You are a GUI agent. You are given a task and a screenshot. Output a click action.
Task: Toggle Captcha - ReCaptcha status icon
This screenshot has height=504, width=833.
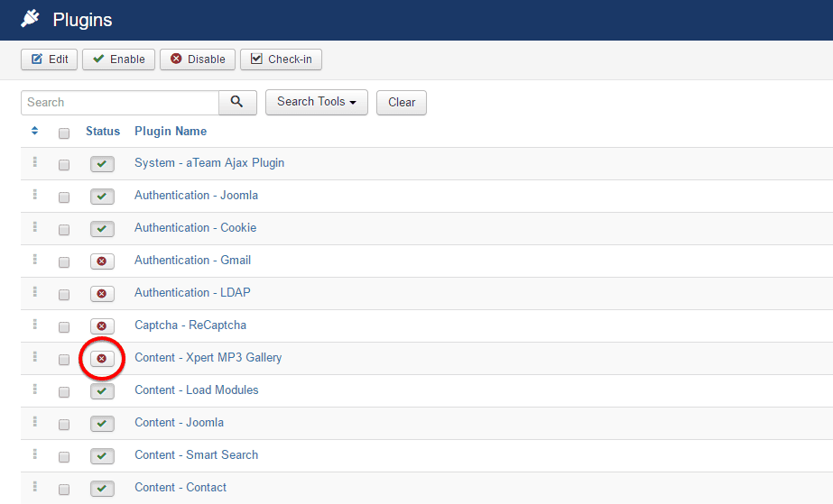[x=102, y=326]
